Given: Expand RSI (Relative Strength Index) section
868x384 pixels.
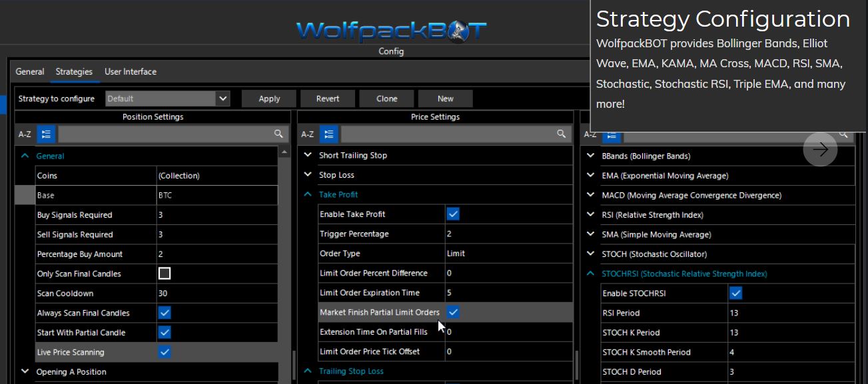Looking at the screenshot, I should click(x=590, y=215).
